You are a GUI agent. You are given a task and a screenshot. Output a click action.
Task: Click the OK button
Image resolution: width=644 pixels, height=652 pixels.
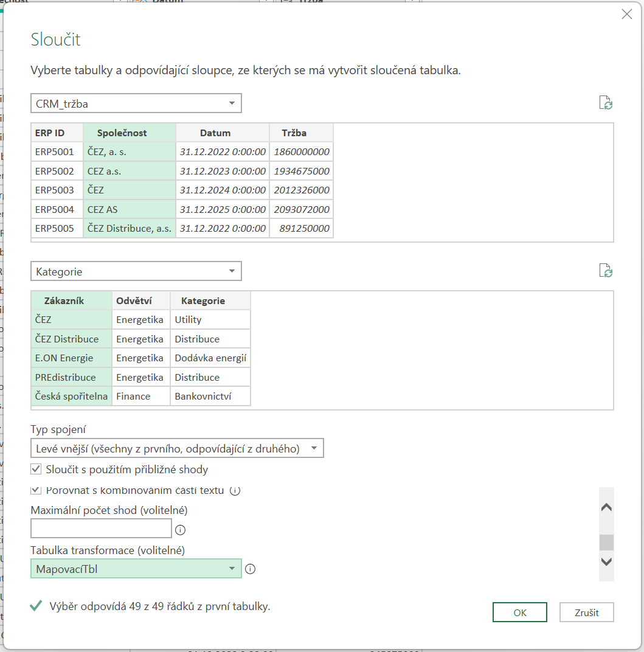point(519,612)
